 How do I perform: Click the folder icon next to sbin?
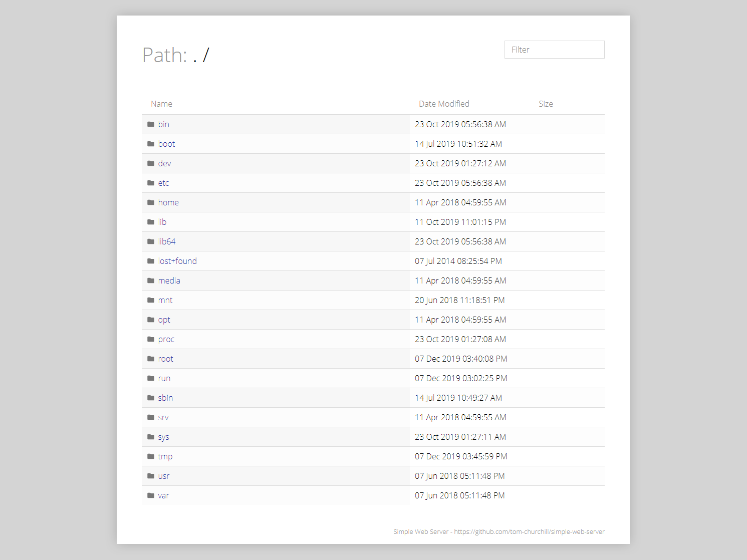coord(151,398)
